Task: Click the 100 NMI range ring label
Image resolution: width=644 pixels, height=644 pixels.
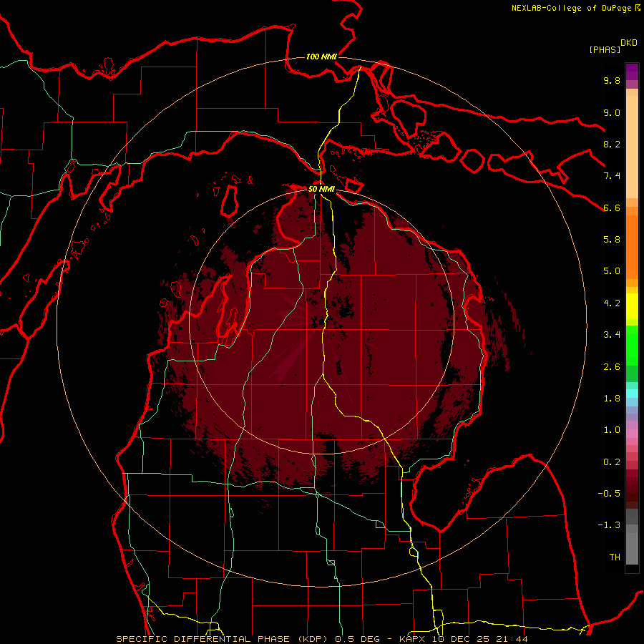Action: (321, 57)
